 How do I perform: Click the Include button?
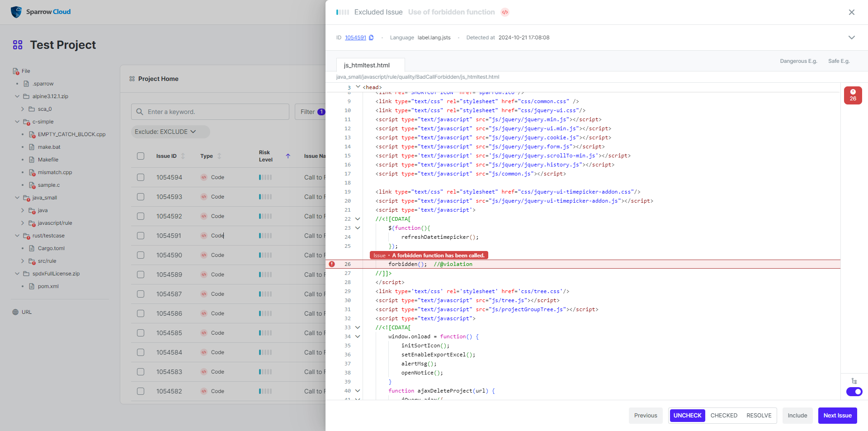[x=797, y=416]
